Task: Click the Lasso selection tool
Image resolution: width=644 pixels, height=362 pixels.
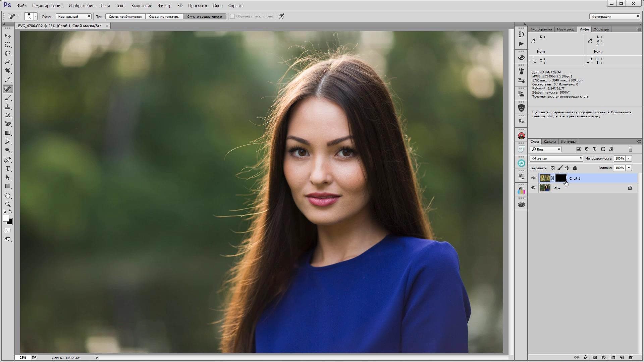Action: [x=8, y=53]
